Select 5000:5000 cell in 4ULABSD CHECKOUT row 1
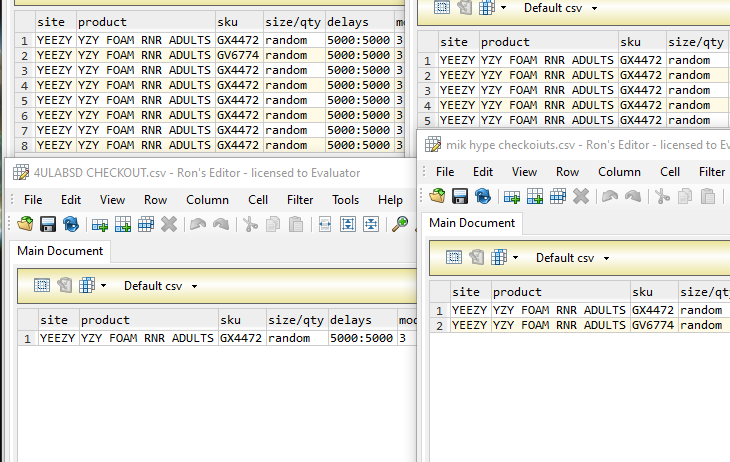The width and height of the screenshot is (730, 462). [x=362, y=338]
